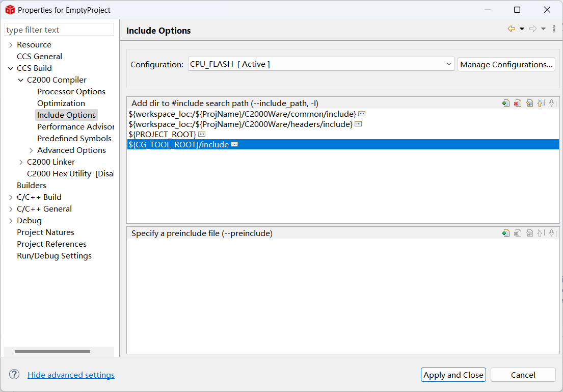
Task: Select Predefined Symbols in the tree
Action: 74,139
